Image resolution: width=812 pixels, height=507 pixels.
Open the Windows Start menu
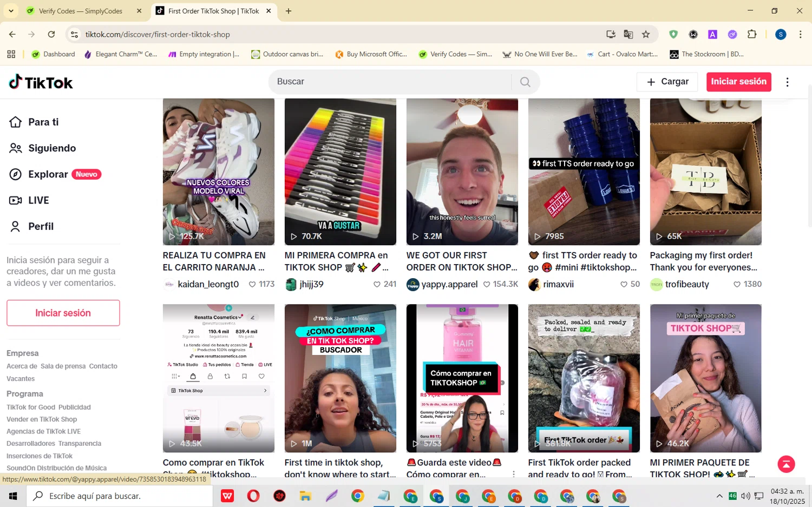coord(13,496)
